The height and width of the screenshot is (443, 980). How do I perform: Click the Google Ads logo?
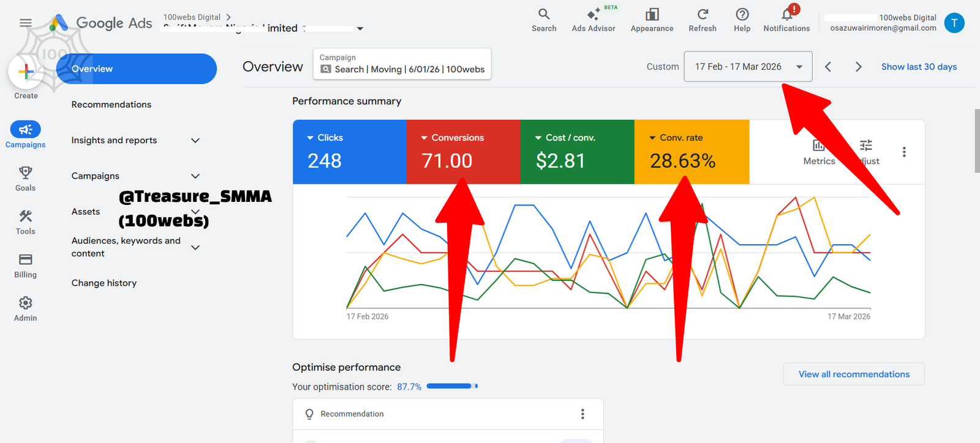[x=101, y=23]
